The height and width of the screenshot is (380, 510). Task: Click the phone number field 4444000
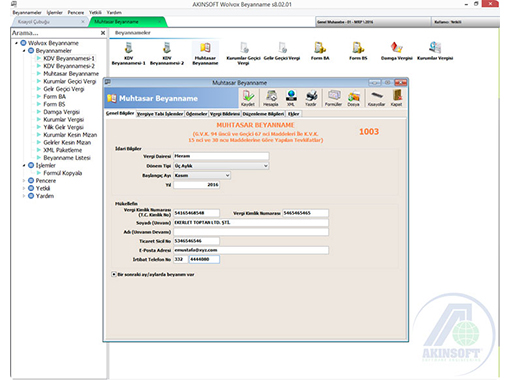pyautogui.click(x=204, y=259)
